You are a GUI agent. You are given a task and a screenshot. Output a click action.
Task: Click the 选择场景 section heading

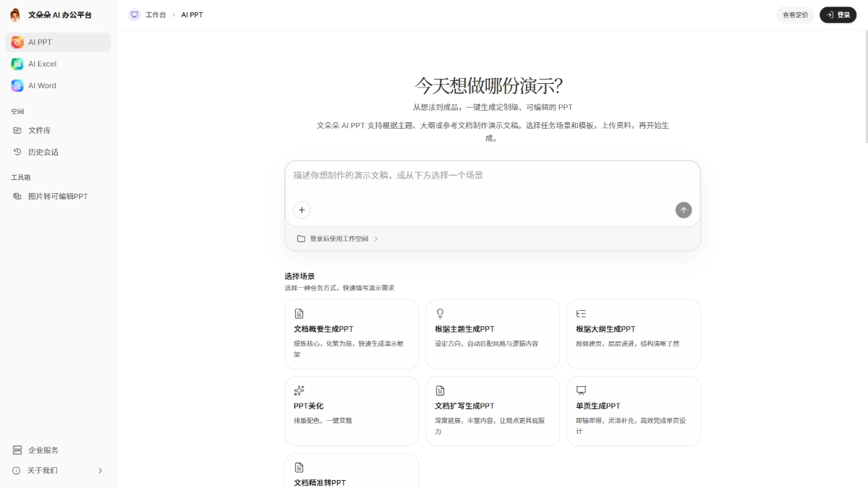(x=299, y=276)
